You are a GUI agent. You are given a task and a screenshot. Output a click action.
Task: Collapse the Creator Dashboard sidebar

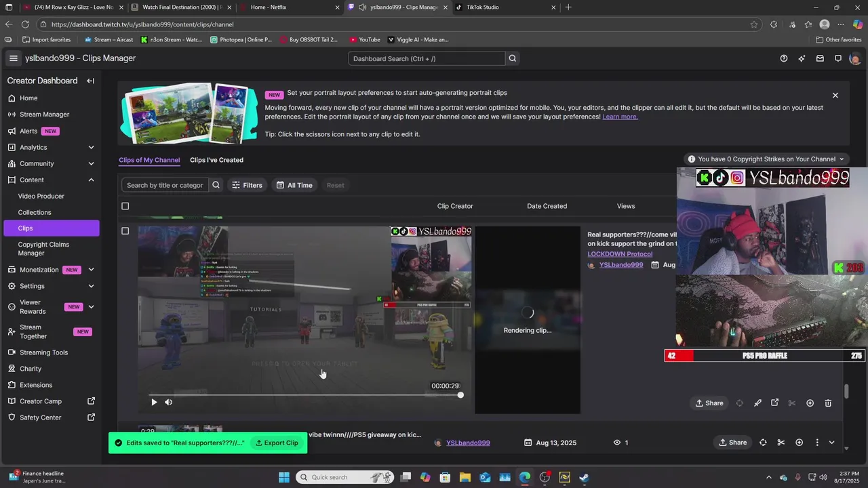[x=90, y=81]
